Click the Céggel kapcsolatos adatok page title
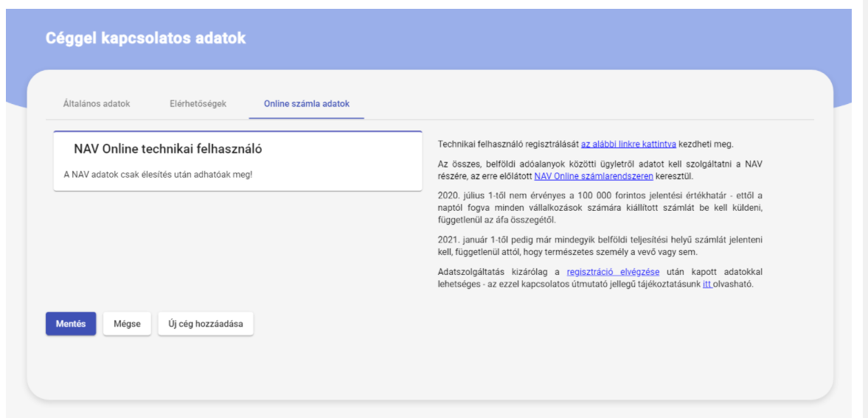The width and height of the screenshot is (868, 418). pos(145,38)
